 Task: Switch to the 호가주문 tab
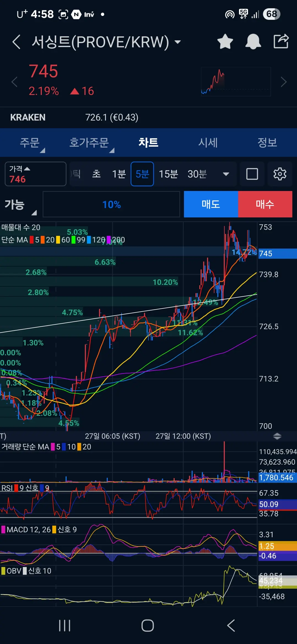89,143
